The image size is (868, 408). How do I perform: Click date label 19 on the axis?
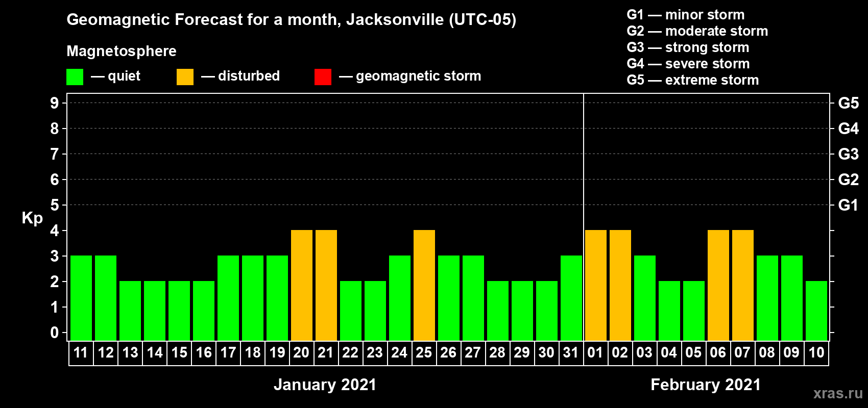277,353
